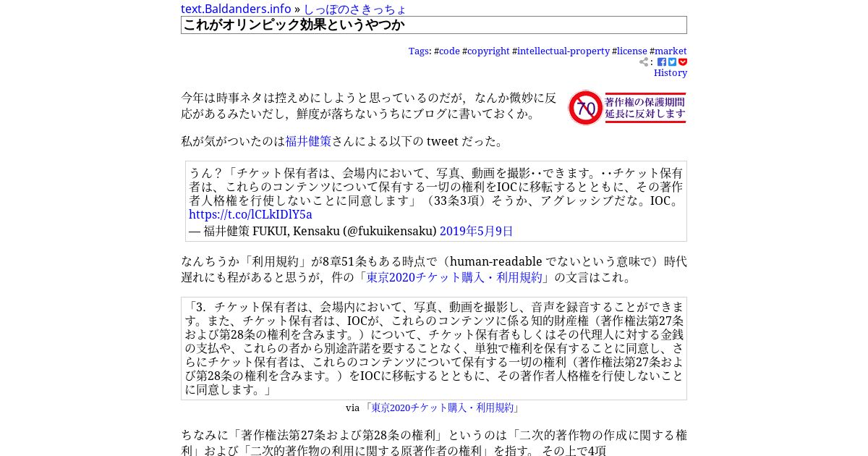This screenshot has height=456, width=868.
Task: Filter by the market tag
Action: (x=671, y=51)
